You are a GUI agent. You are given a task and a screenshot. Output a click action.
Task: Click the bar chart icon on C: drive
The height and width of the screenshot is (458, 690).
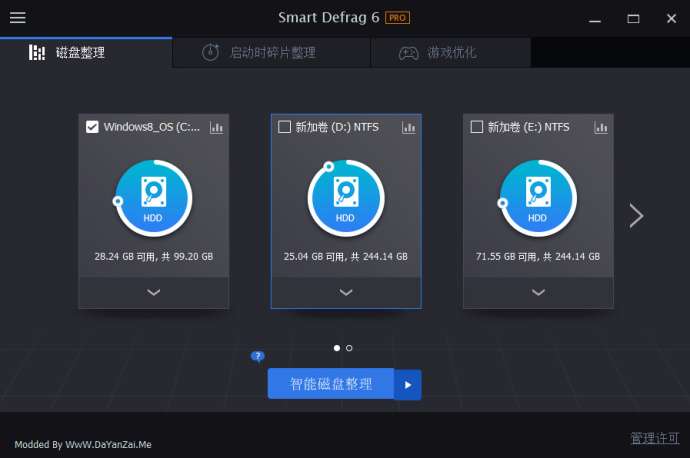216,127
